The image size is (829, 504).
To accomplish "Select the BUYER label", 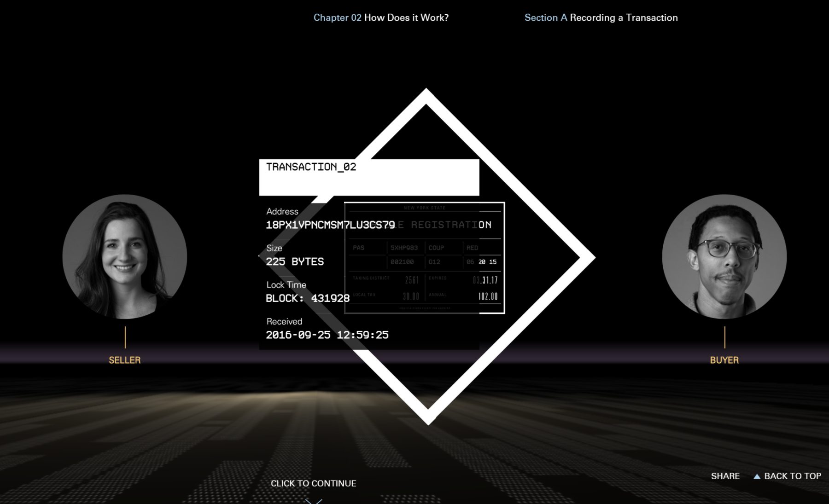I will (x=724, y=360).
